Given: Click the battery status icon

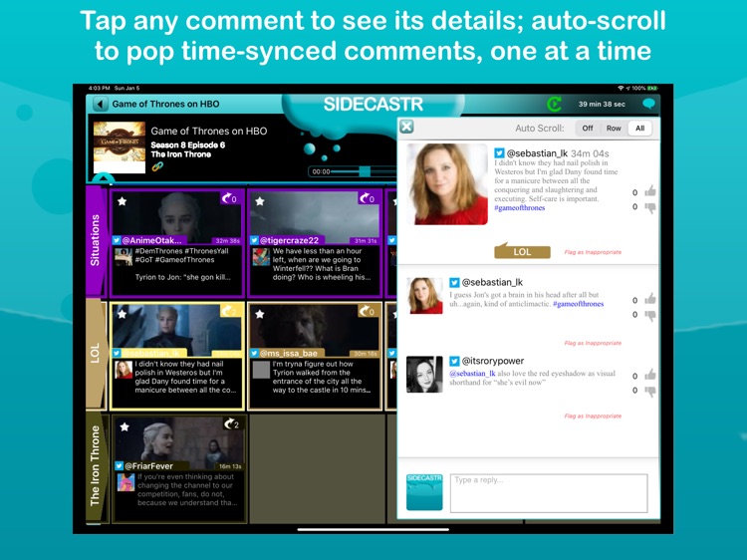Looking at the screenshot, I should click(652, 88).
